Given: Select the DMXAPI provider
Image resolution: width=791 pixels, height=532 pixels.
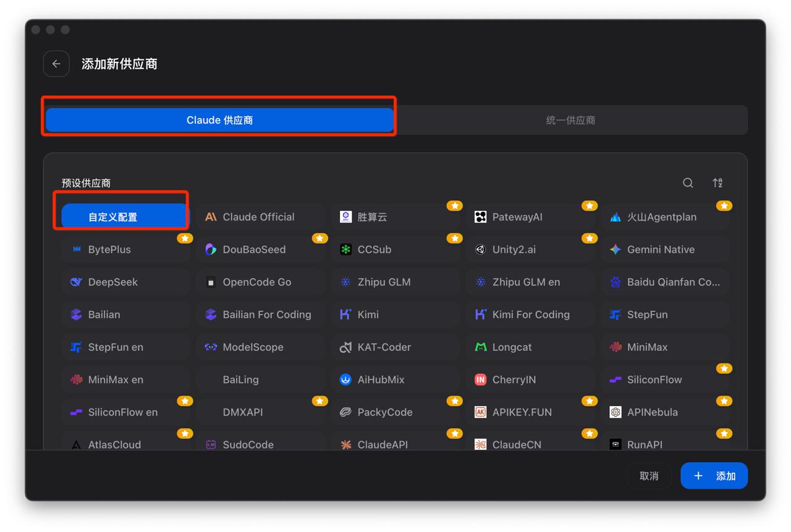Looking at the screenshot, I should tap(260, 412).
